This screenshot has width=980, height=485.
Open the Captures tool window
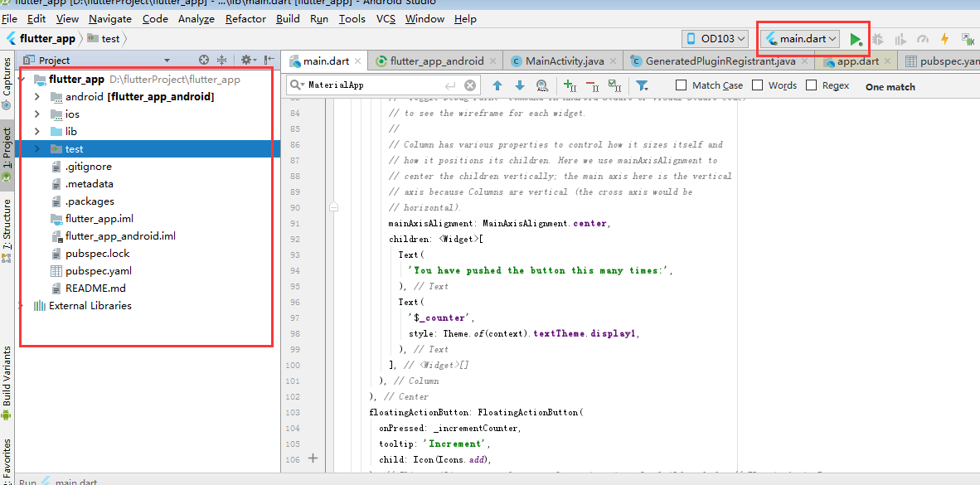tap(7, 84)
